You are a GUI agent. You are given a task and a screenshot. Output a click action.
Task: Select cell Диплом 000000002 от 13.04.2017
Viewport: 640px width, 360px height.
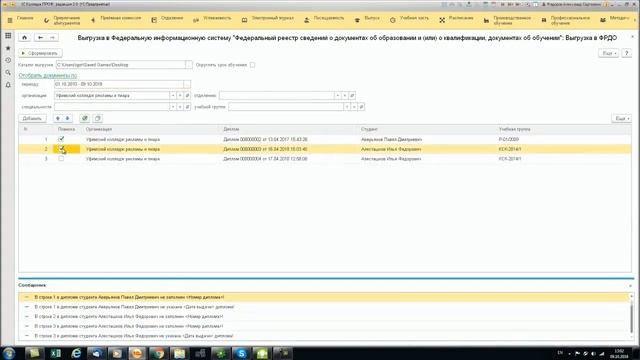(265, 139)
